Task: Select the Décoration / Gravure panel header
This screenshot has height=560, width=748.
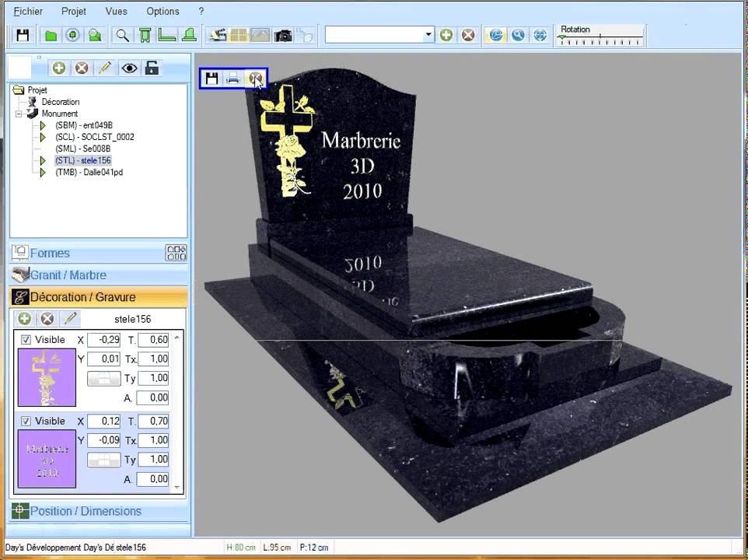Action: click(99, 296)
